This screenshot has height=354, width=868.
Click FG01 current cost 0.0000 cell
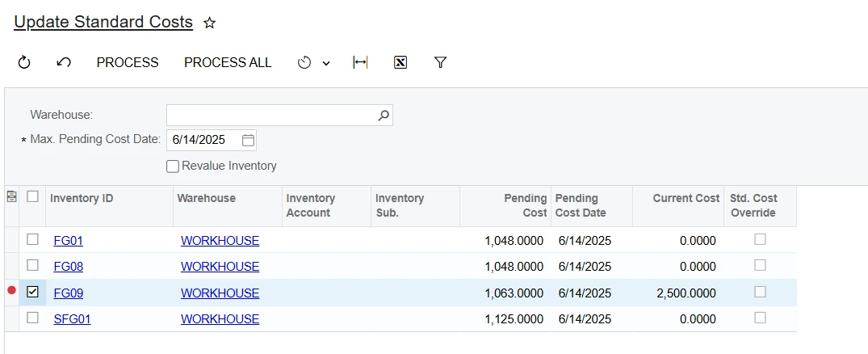point(678,240)
